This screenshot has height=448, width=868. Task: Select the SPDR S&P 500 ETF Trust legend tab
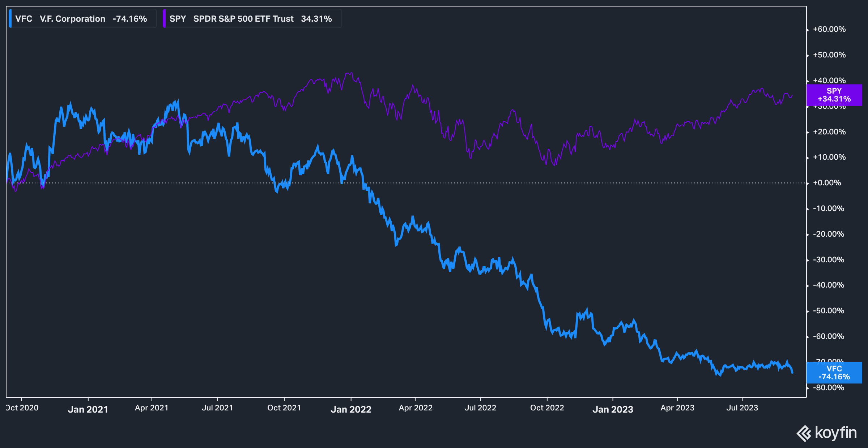coord(243,19)
